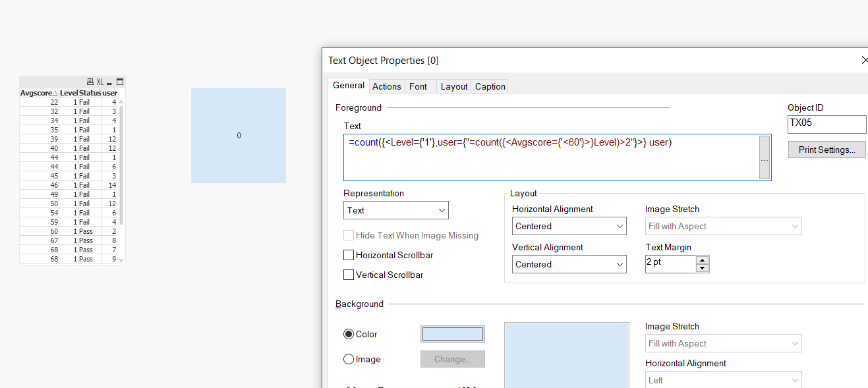Select Avgscore value 59 in table
Screen dimensions: 868x388
(x=39, y=222)
